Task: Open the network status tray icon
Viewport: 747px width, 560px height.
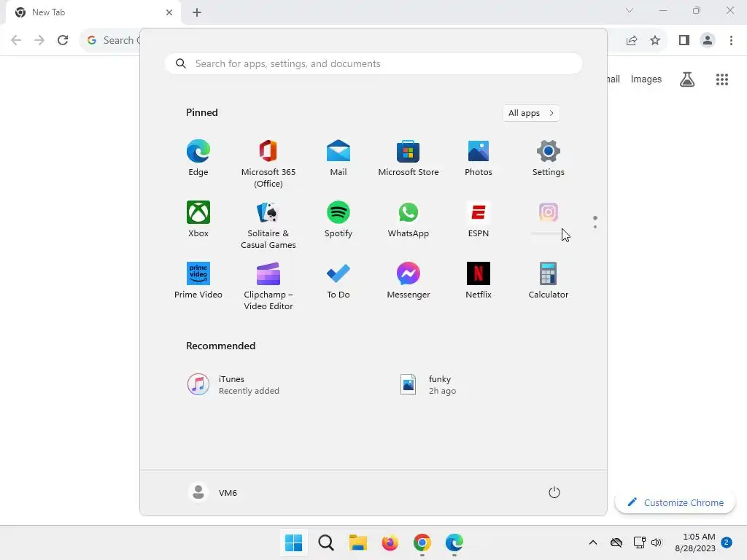Action: point(639,542)
